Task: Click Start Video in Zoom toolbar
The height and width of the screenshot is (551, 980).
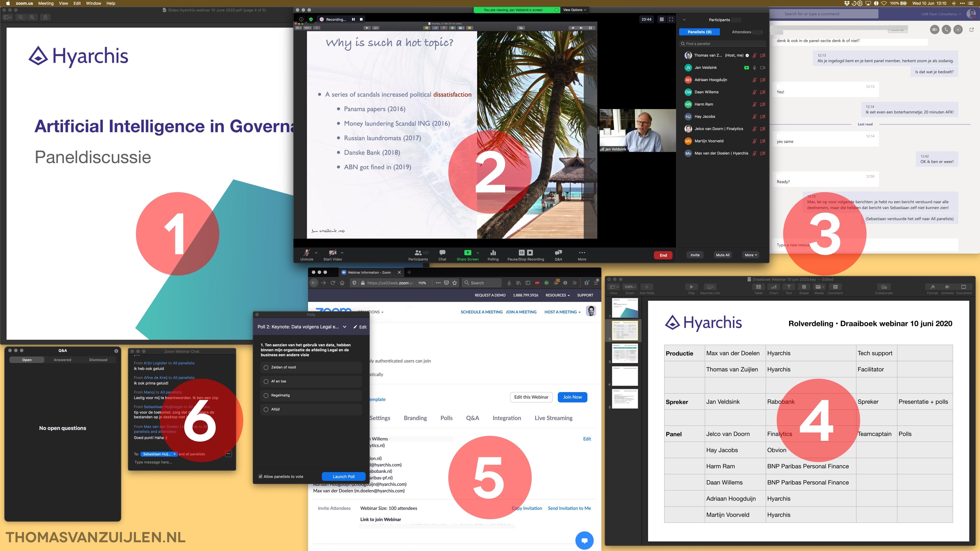Action: (332, 255)
